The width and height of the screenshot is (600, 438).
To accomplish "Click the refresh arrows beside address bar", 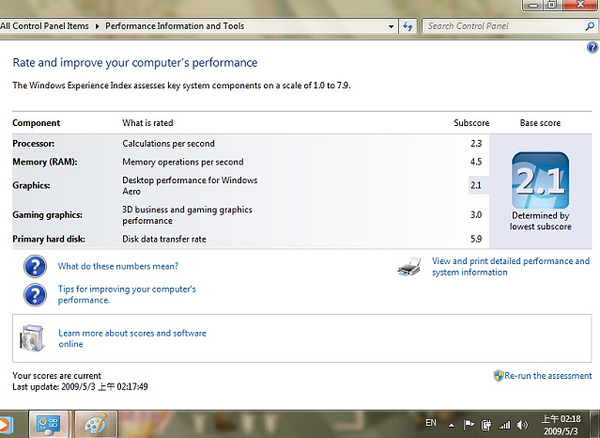I will 408,26.
